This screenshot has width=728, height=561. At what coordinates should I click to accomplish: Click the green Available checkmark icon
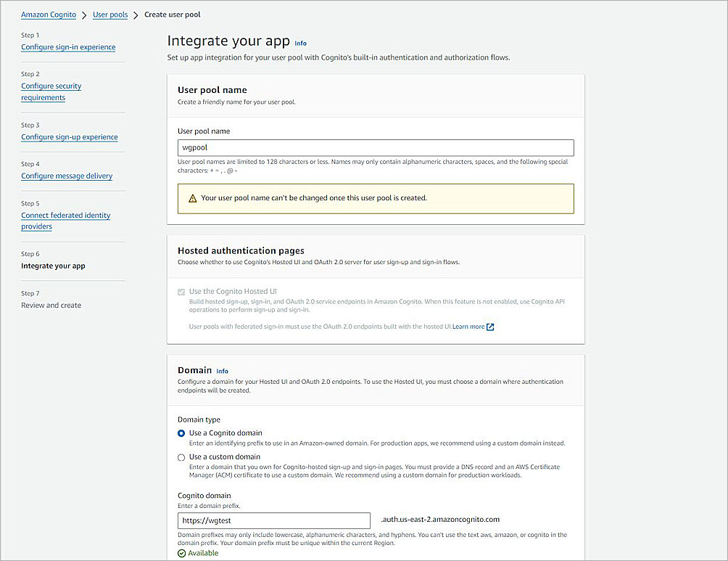click(x=182, y=552)
